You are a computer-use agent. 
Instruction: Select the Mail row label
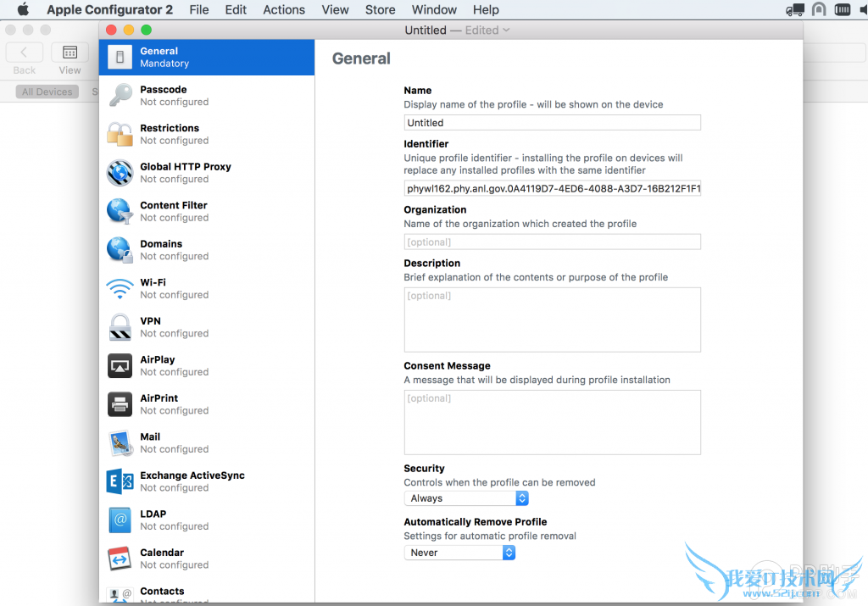(x=150, y=436)
